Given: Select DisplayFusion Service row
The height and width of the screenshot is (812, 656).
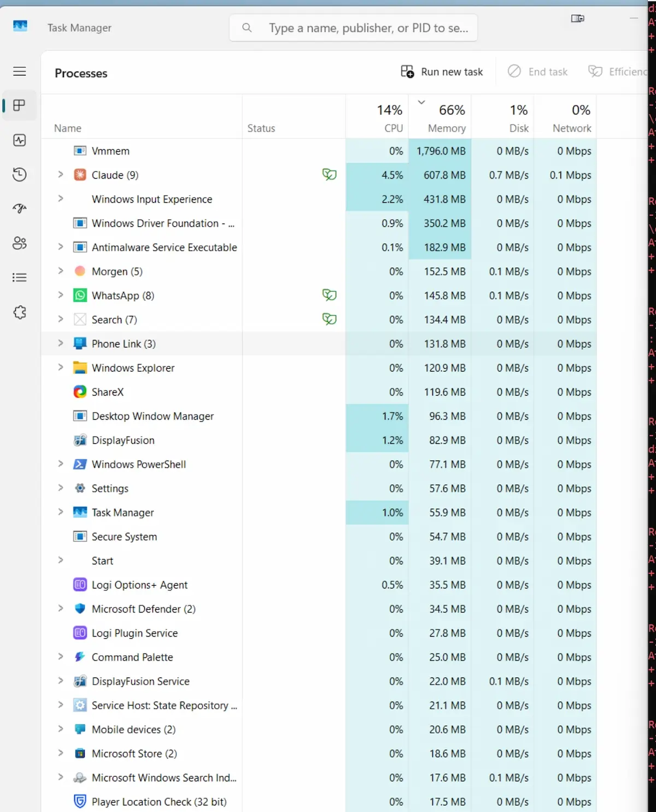Looking at the screenshot, I should coord(319,681).
